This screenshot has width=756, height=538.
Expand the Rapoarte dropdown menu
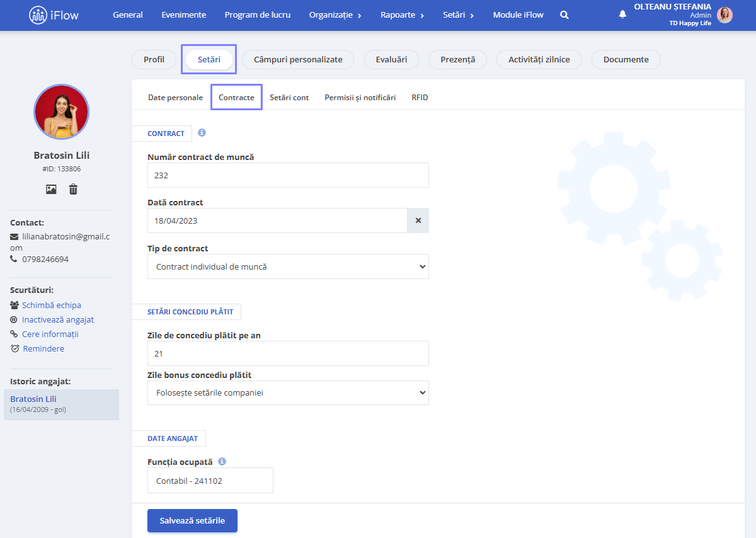[403, 14]
